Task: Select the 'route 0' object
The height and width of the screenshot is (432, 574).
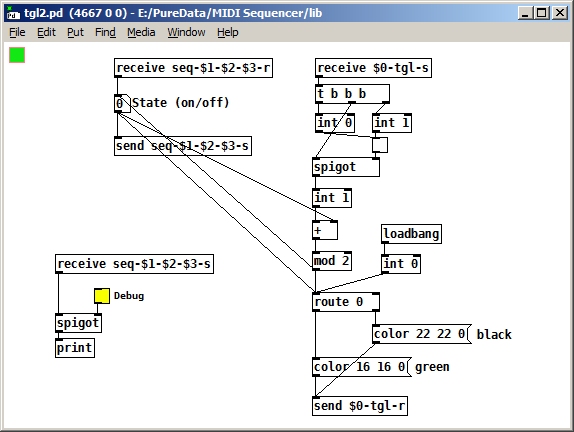Action: point(346,302)
